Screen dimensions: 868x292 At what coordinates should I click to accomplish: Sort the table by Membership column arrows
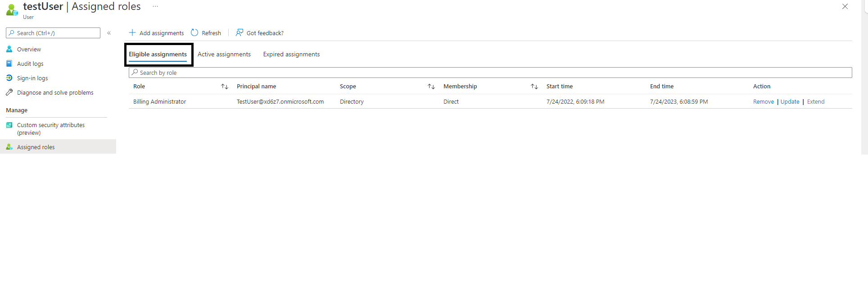[x=534, y=87]
